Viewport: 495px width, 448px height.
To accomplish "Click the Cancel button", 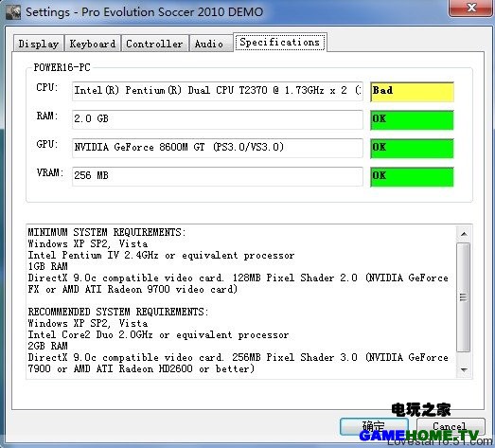I will 451,426.
